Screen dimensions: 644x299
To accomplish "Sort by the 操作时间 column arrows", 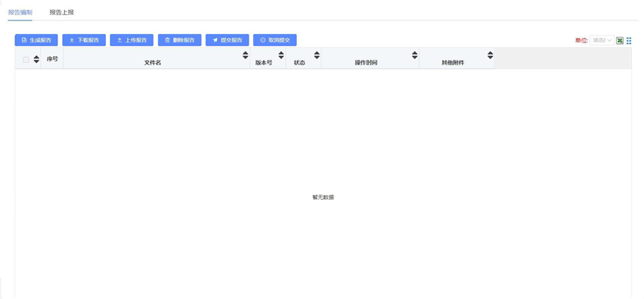I will (415, 55).
